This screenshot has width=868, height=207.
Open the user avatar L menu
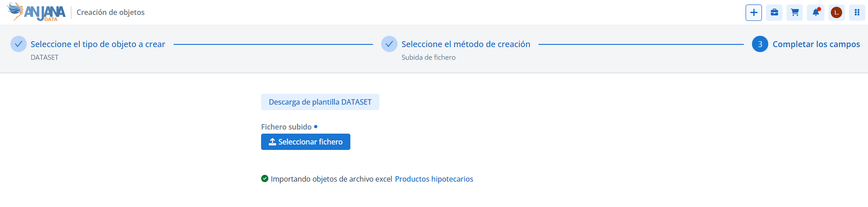tap(836, 13)
